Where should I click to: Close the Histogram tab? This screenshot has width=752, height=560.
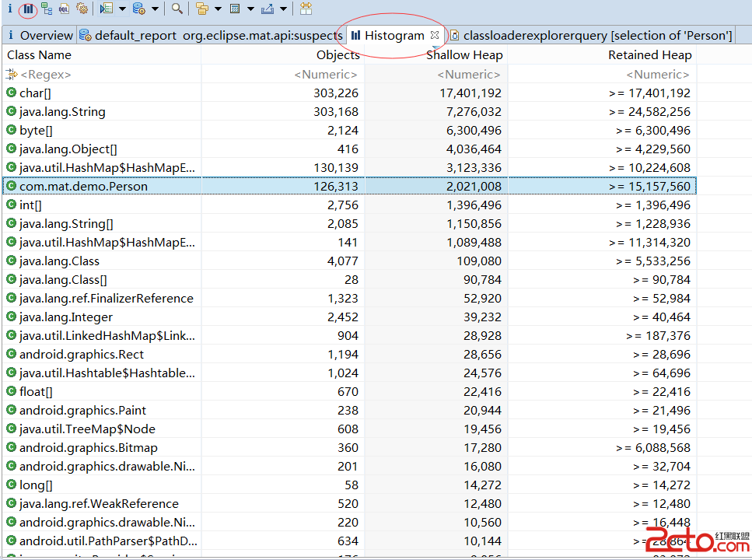pos(435,35)
